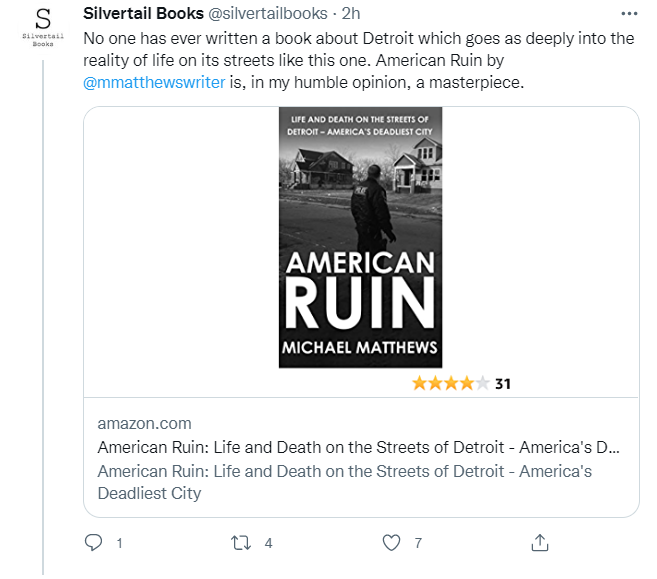Click the Share upload arrow icon
657x579 pixels.
[x=539, y=543]
